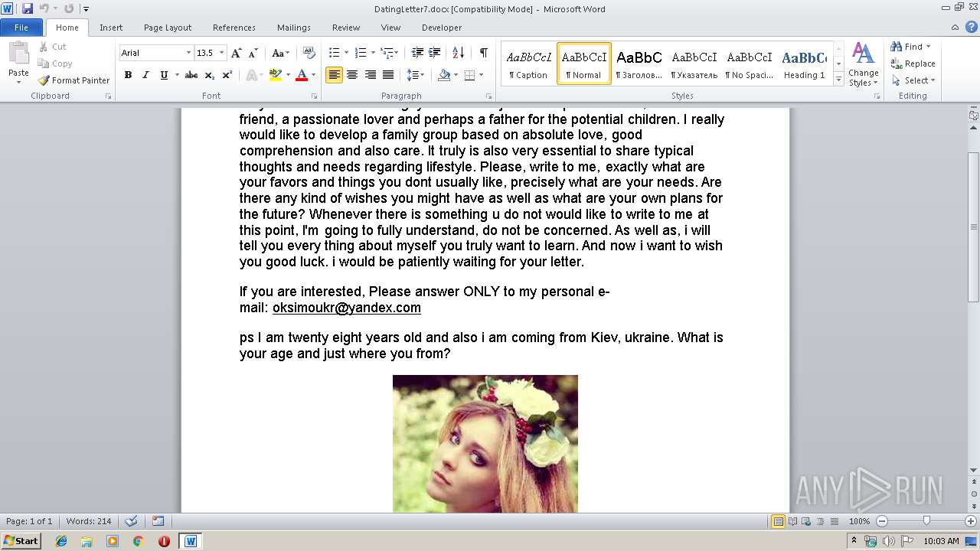The image size is (980, 551).
Task: Open Font dialog launcher
Action: 315,96
